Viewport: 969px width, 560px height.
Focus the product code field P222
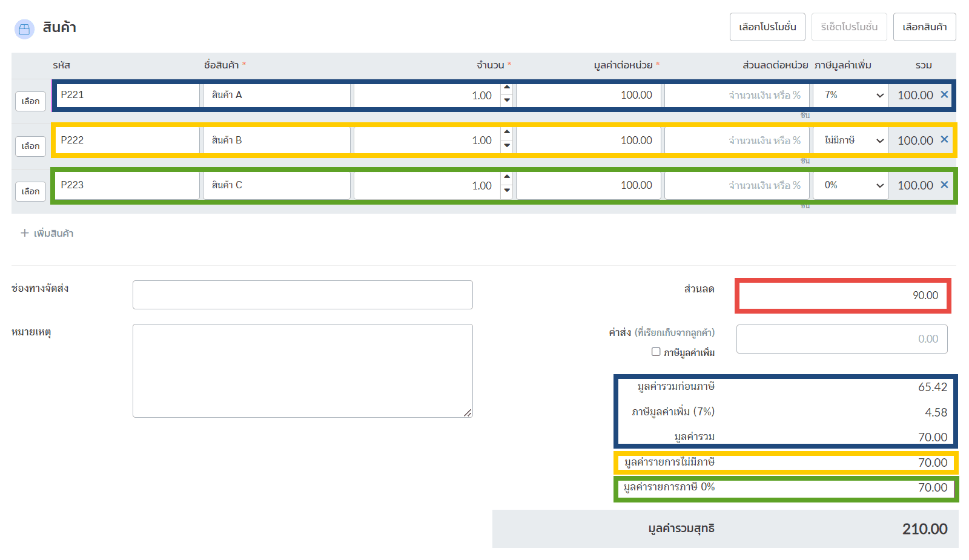click(x=127, y=140)
